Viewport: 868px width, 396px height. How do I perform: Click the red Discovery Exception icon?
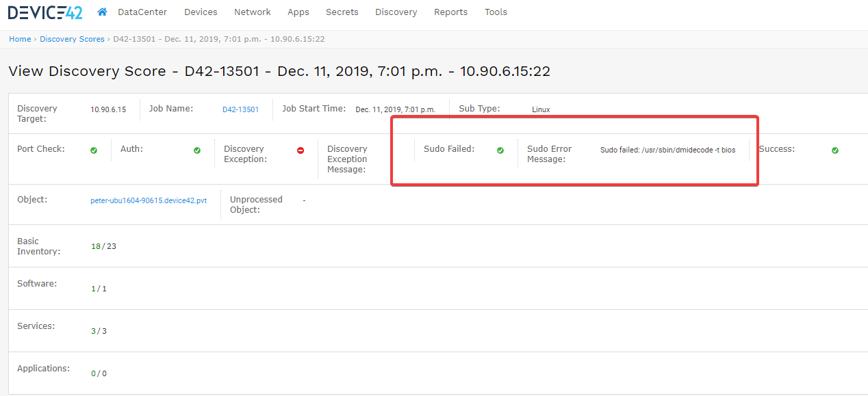(301, 150)
